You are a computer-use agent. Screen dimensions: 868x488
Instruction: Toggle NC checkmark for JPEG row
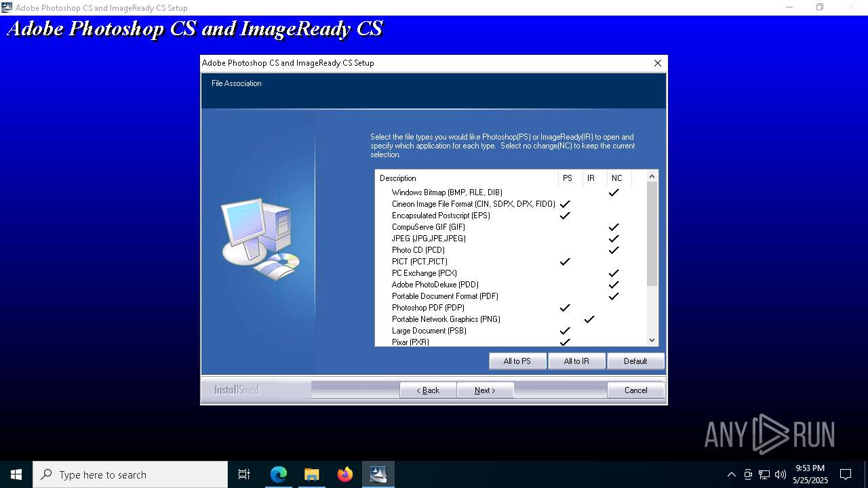point(614,239)
